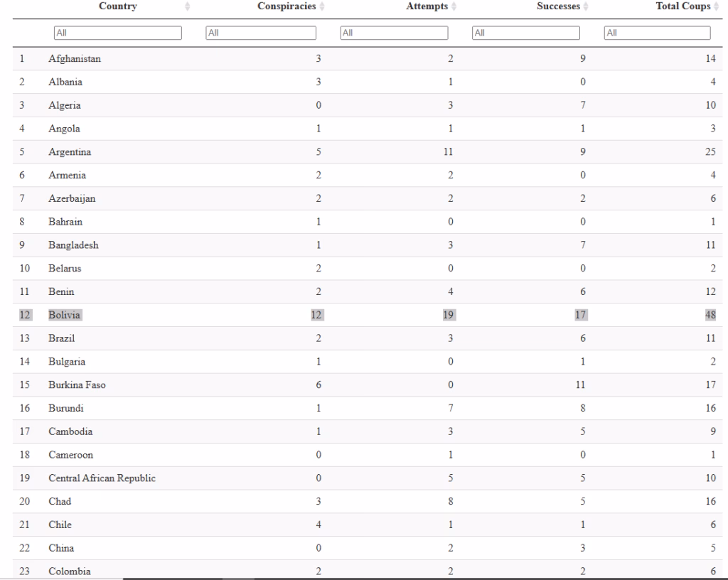Viewport: 728px width, 580px height.
Task: Click the sort arrows beside Country header
Action: point(188,7)
